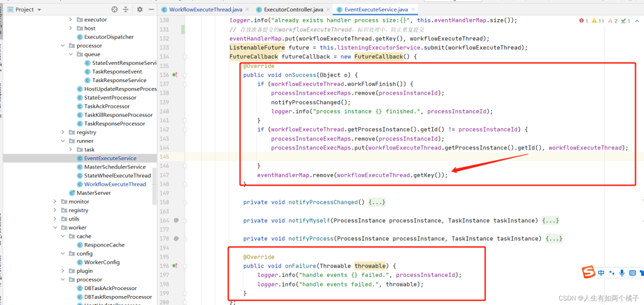
Task: Expand the executor folder
Action: click(x=70, y=20)
